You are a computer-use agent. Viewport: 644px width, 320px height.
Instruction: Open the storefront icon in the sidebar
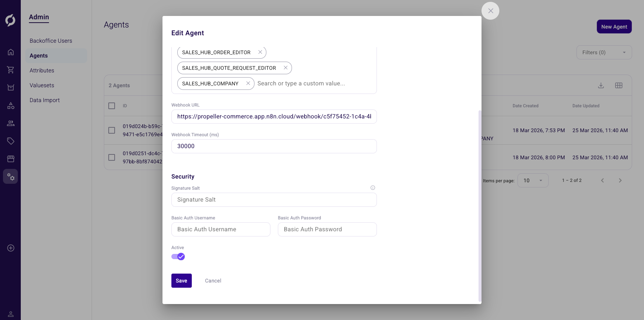coord(11,159)
